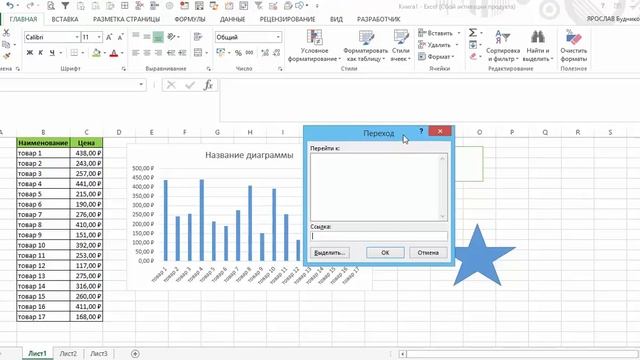Click the Название диаграммы chart title
640x360 pixels.
pos(249,155)
